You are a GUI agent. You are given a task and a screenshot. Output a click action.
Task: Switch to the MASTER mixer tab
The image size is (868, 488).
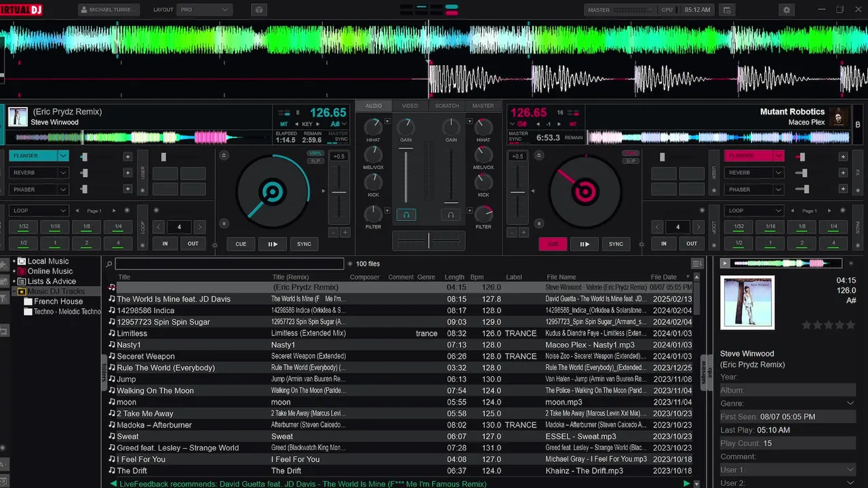click(x=483, y=106)
